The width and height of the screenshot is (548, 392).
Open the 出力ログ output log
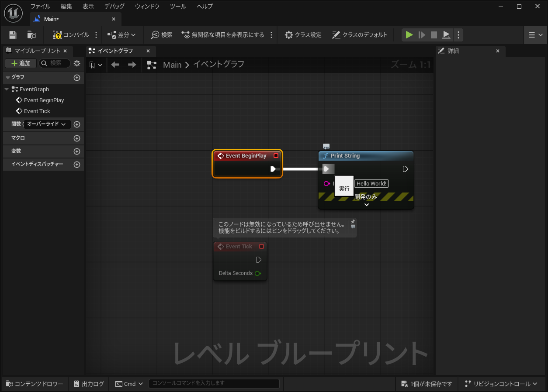coord(89,384)
